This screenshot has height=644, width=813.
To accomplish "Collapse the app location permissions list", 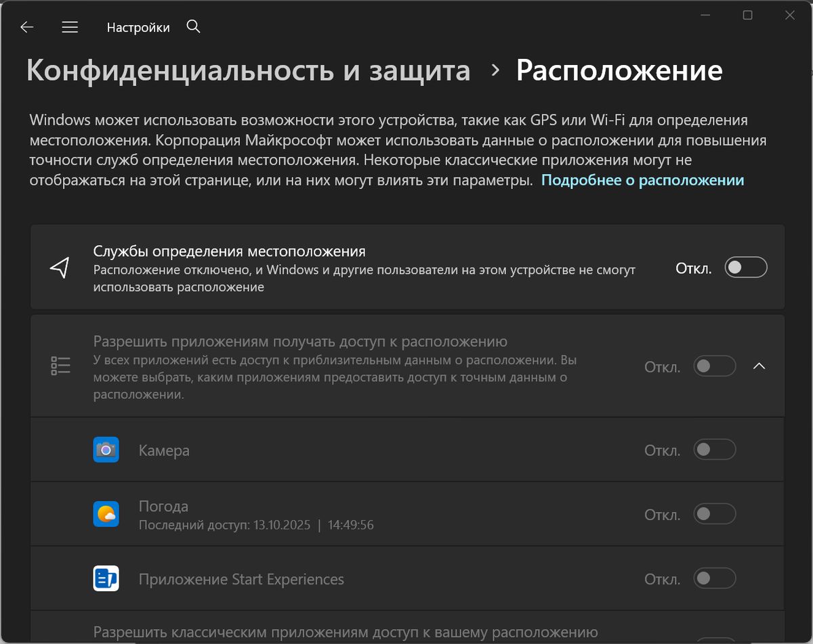I will click(759, 365).
